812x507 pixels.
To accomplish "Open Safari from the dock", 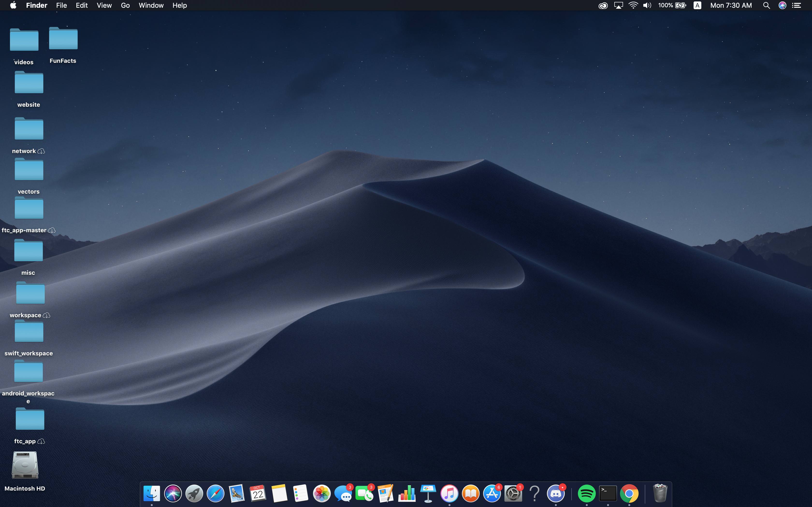I will [x=215, y=493].
